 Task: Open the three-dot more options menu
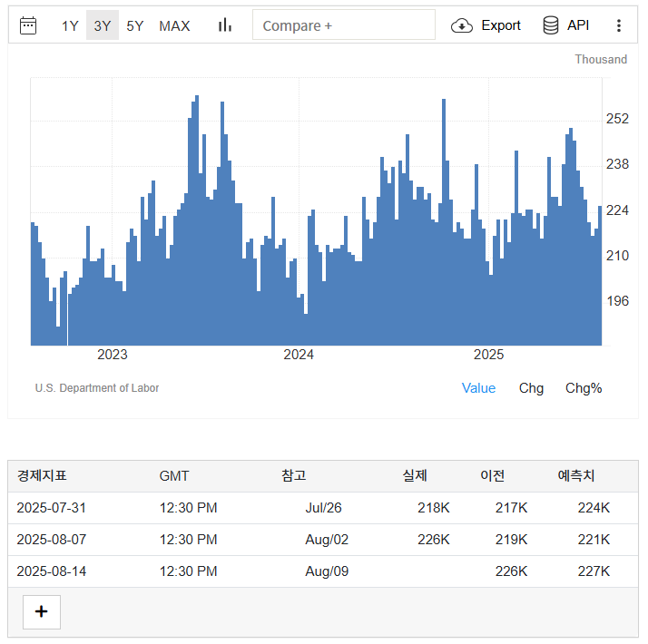619,25
